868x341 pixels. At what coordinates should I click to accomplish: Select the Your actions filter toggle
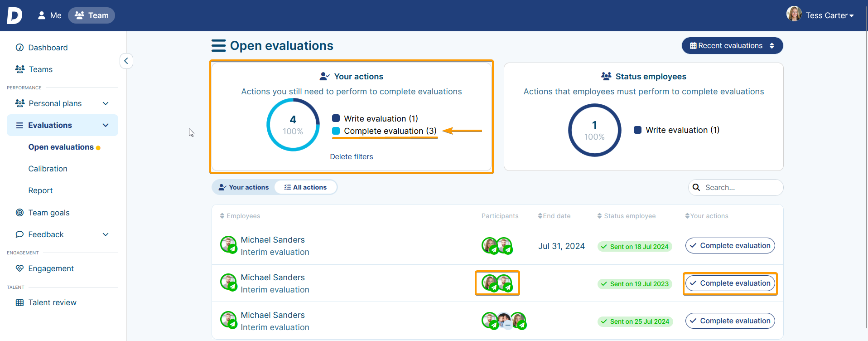coord(244,187)
